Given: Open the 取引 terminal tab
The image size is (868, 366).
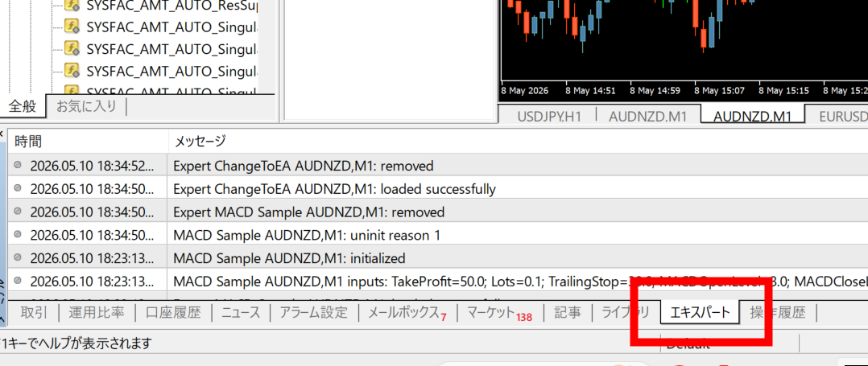Looking at the screenshot, I should tap(35, 313).
